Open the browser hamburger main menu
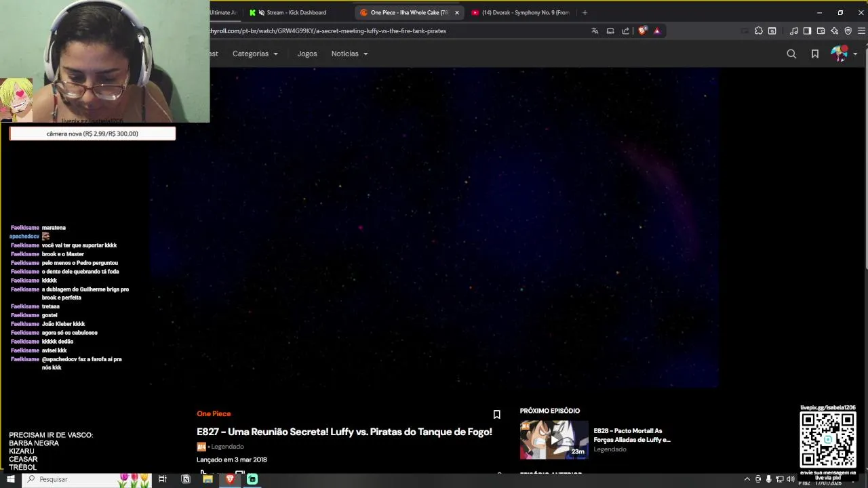The image size is (868, 488). (861, 30)
